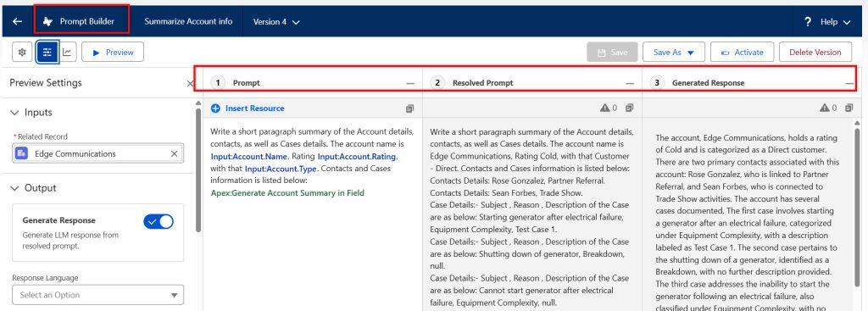
Task: Click the Preview Settings heading
Action: pyautogui.click(x=46, y=83)
